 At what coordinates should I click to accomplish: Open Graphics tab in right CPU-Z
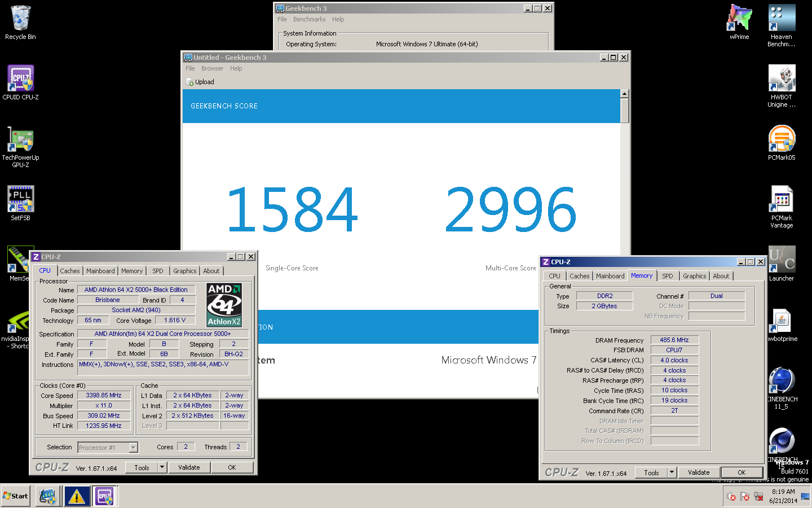pyautogui.click(x=695, y=276)
